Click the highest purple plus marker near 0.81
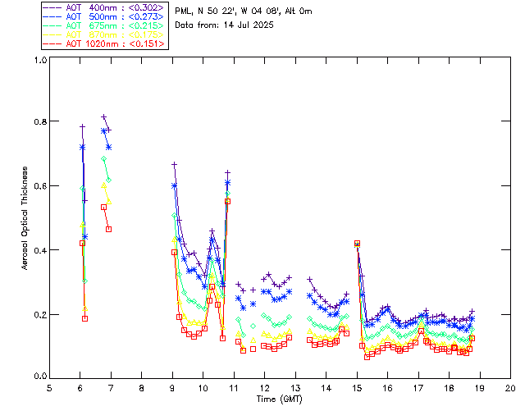The image size is (525, 420). 104,116
